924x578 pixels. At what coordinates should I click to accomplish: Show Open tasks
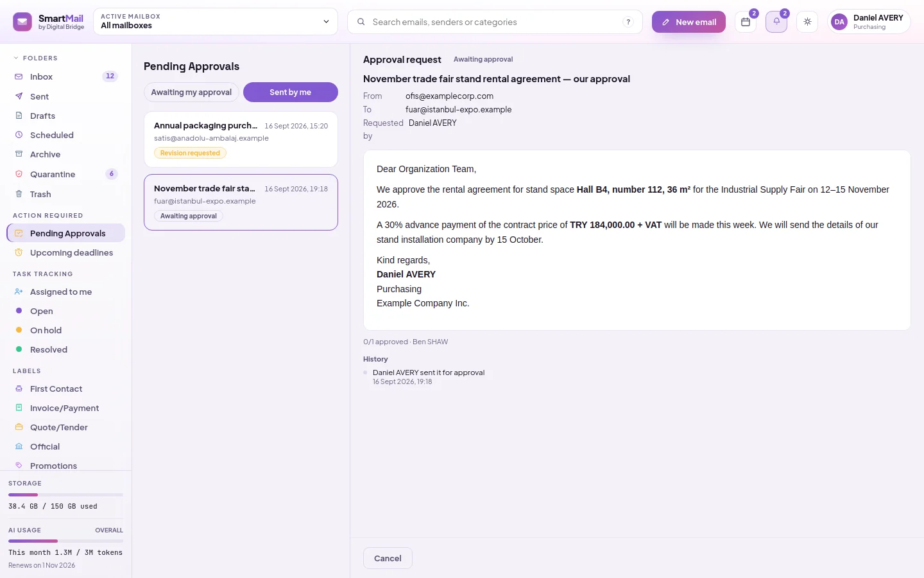point(65,311)
